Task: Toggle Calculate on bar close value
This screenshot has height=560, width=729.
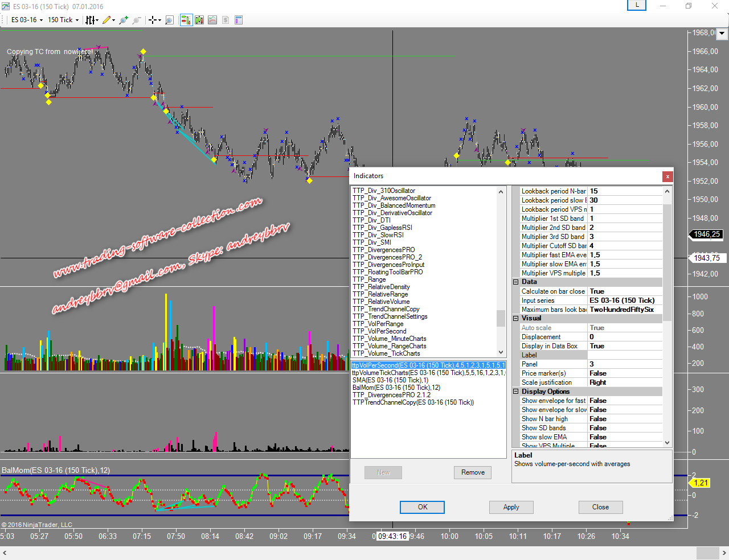Action: pyautogui.click(x=624, y=291)
